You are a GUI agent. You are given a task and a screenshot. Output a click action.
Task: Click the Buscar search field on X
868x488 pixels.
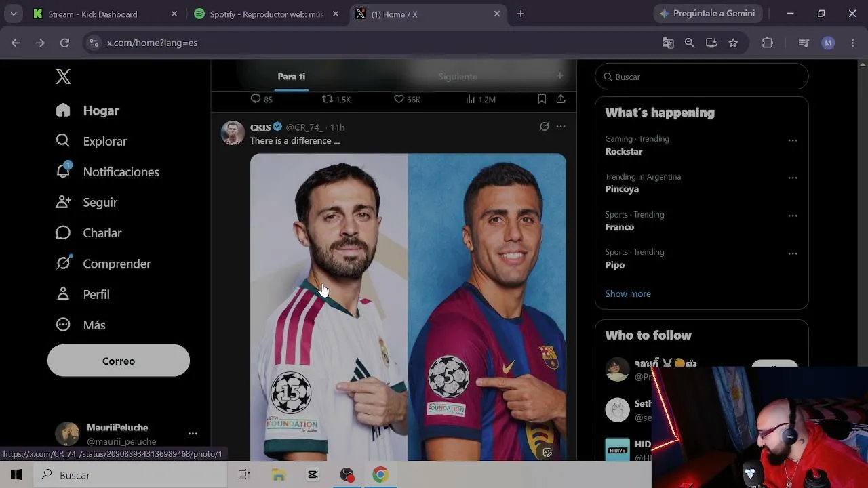pyautogui.click(x=702, y=77)
